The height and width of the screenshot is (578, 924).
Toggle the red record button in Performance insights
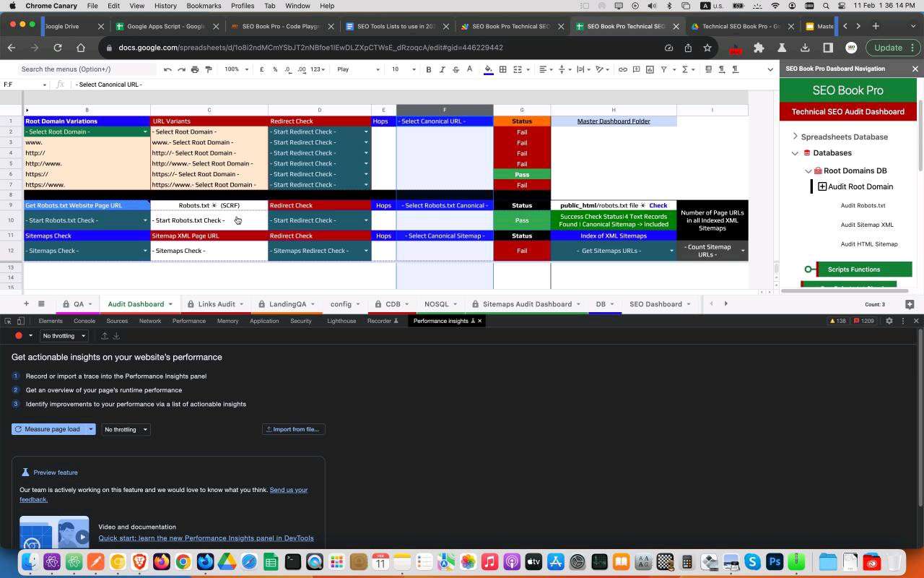[19, 336]
